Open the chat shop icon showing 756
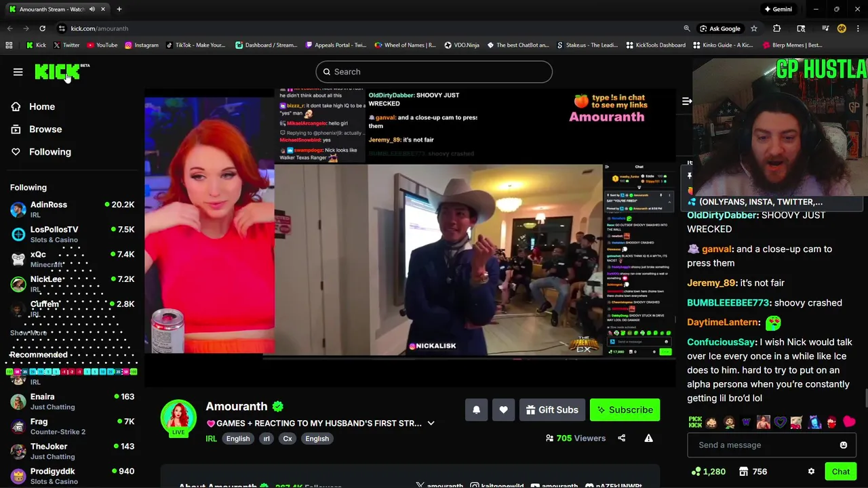Image resolution: width=868 pixels, height=488 pixels. click(x=743, y=472)
